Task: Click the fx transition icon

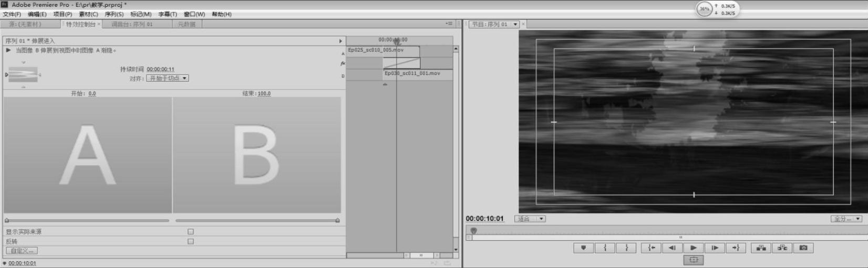Action: [343, 63]
